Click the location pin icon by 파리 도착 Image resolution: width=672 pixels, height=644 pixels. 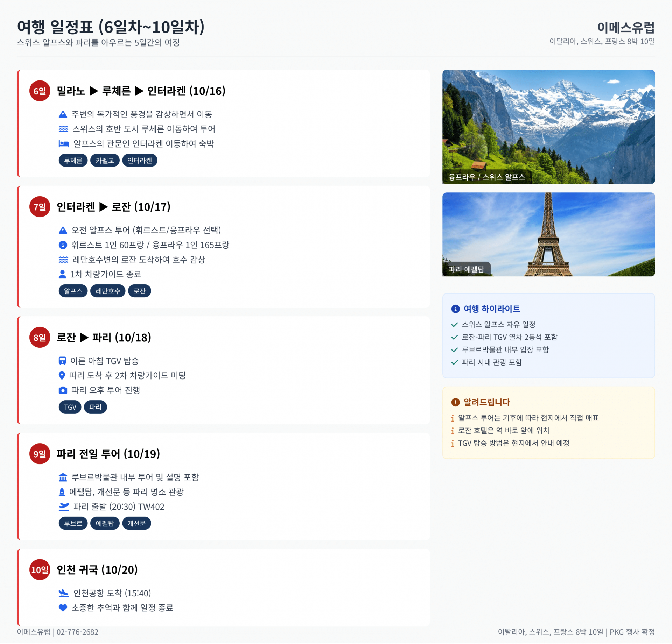tap(62, 376)
